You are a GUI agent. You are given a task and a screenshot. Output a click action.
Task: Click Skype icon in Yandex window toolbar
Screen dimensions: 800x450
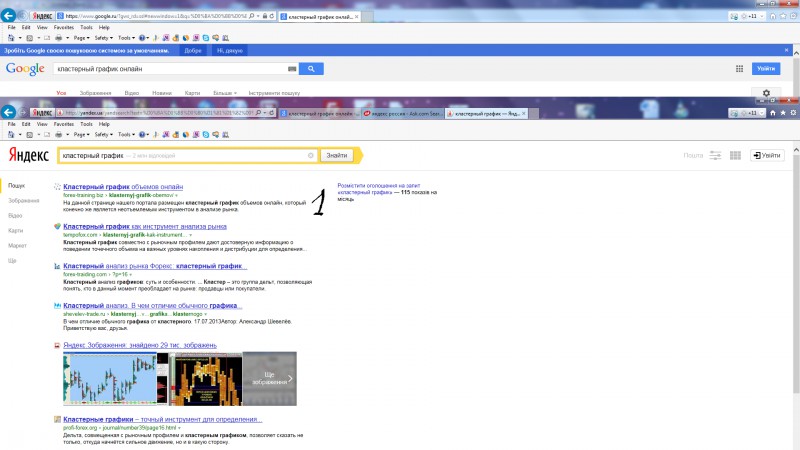(x=206, y=135)
